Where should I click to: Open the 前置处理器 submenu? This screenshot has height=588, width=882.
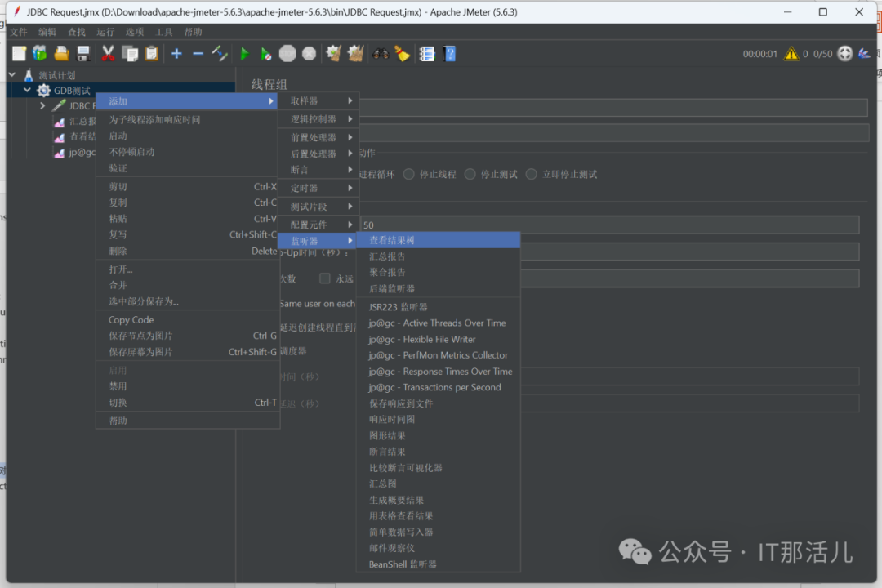point(318,137)
